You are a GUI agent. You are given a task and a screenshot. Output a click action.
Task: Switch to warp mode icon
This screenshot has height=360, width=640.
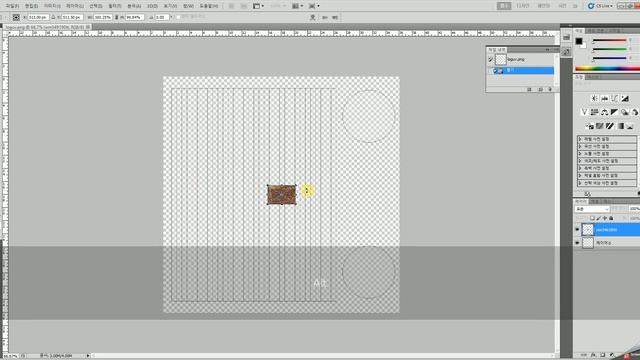coord(313,17)
